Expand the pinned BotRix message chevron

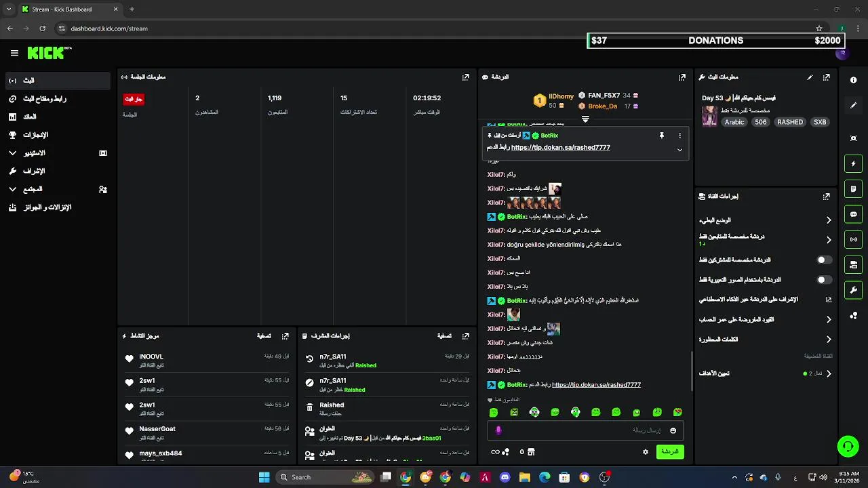coord(679,150)
